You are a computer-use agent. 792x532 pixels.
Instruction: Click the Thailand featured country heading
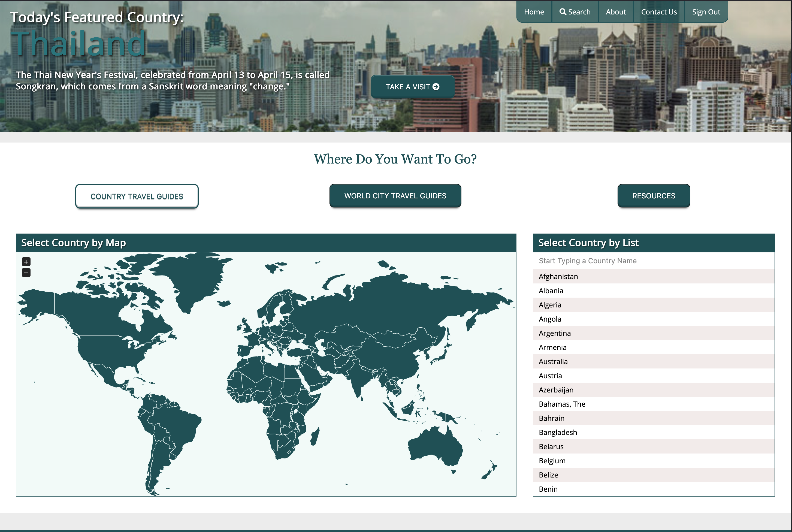78,43
